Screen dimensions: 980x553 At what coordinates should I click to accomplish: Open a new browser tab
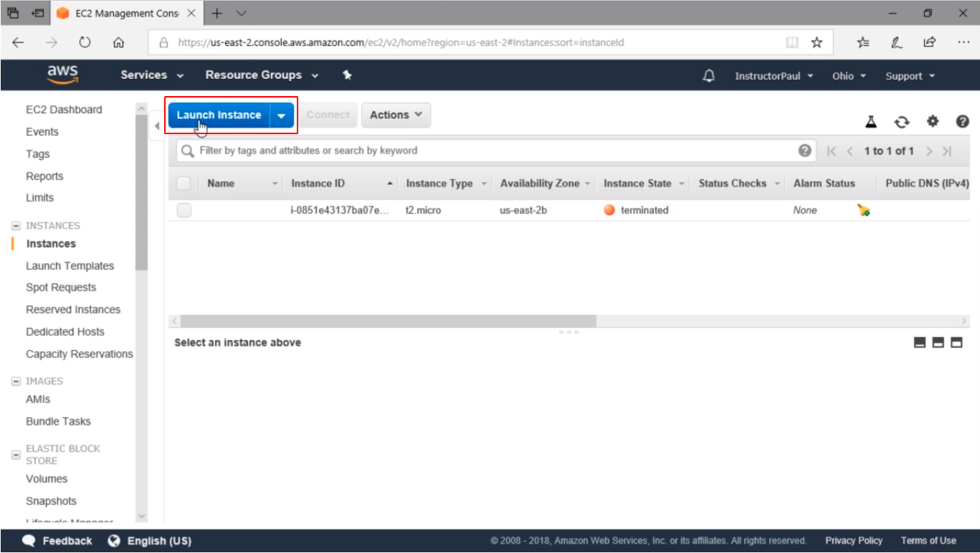coord(217,14)
